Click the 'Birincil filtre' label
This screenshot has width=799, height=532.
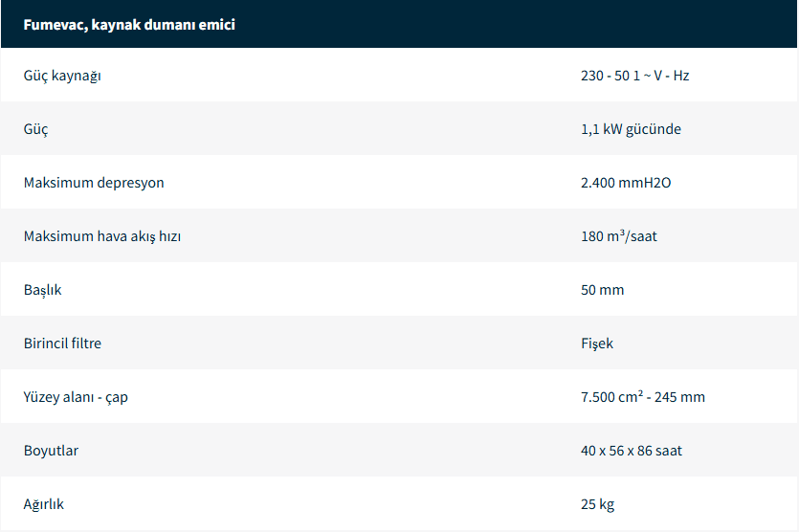62,344
